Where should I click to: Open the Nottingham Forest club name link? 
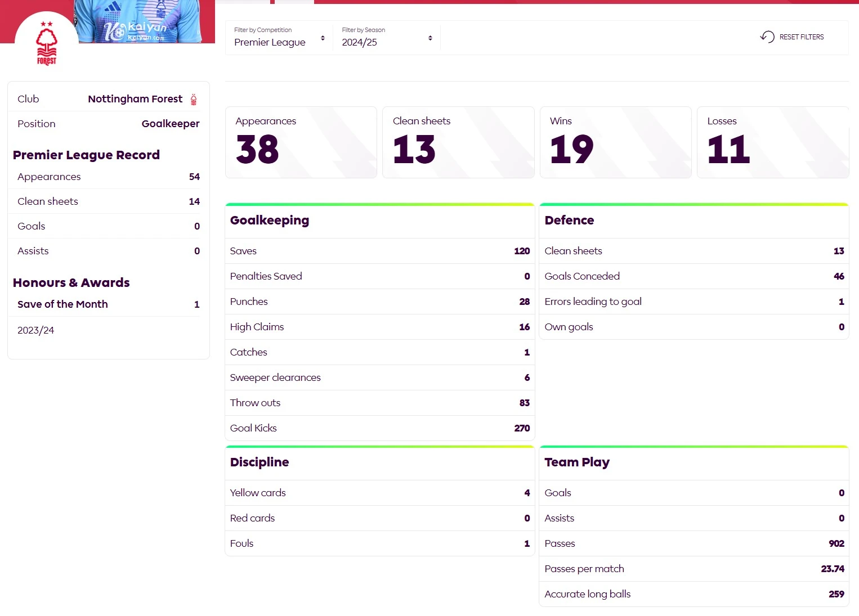pyautogui.click(x=135, y=99)
